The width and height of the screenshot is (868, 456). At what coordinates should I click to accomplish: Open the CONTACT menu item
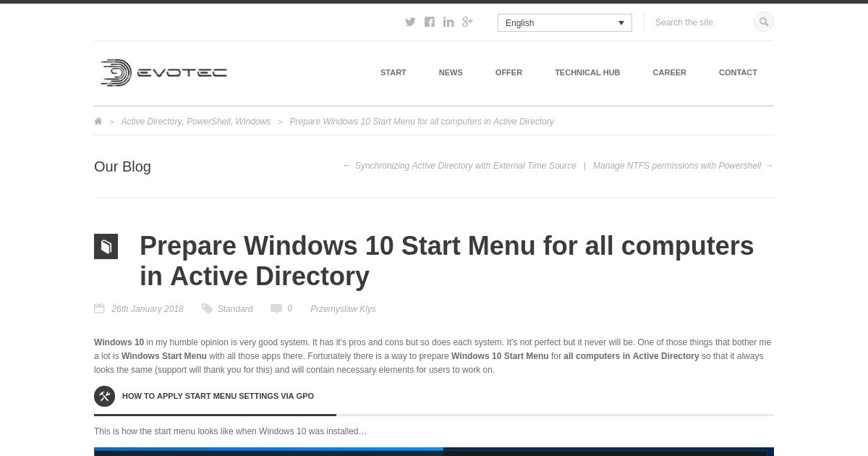pos(738,72)
